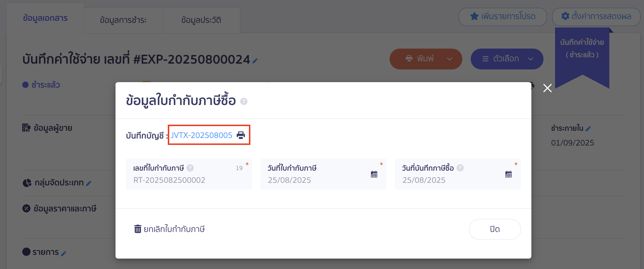
Task: Click the ชำระแล้ว status label
Action: pos(46,85)
